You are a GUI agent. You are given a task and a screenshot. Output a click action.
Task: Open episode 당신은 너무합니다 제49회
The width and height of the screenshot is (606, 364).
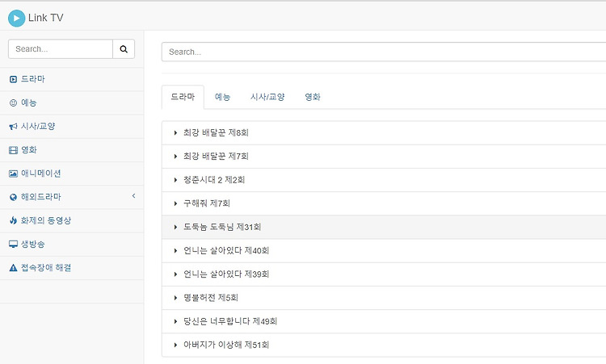click(230, 321)
